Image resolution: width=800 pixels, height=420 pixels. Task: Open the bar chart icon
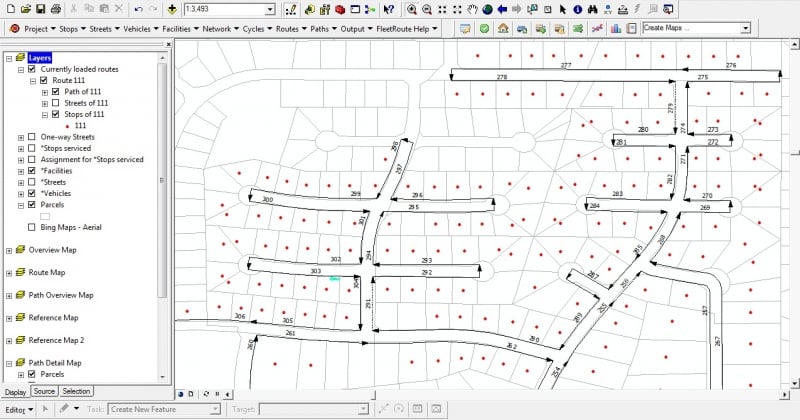coord(616,29)
